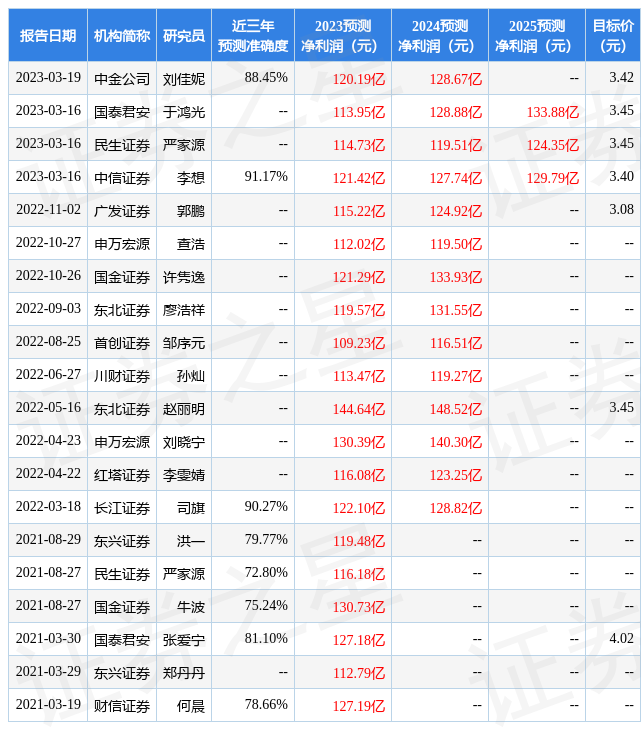Click target price 4.02
641x730 pixels.
[x=621, y=639]
